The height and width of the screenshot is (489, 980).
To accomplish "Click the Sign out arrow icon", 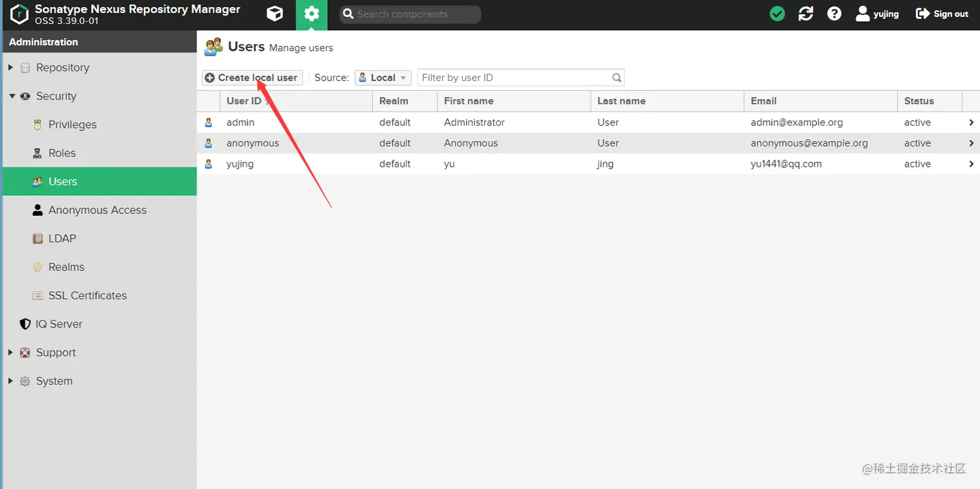I will [x=922, y=14].
